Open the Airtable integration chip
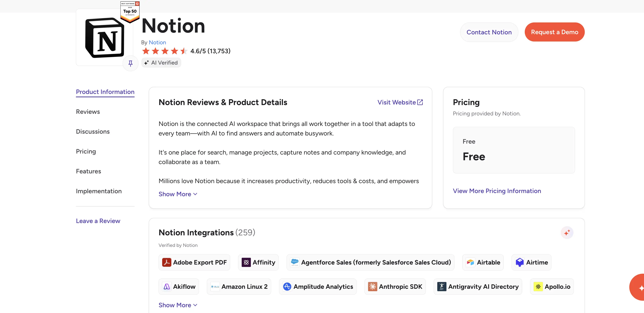 (x=483, y=262)
